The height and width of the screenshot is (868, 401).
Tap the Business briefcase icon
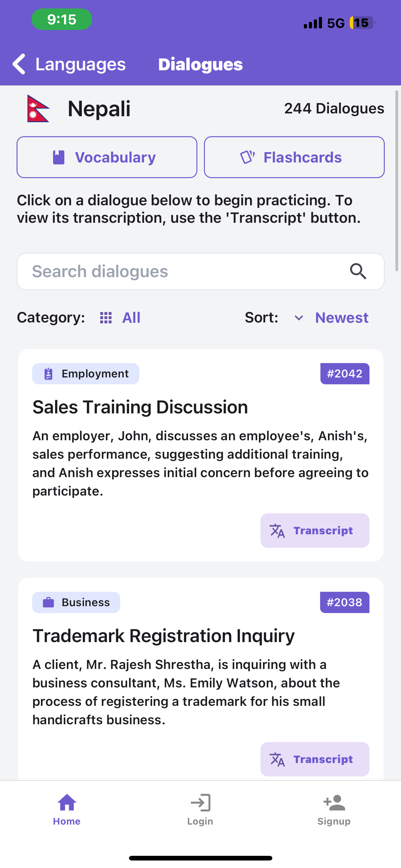tap(48, 602)
